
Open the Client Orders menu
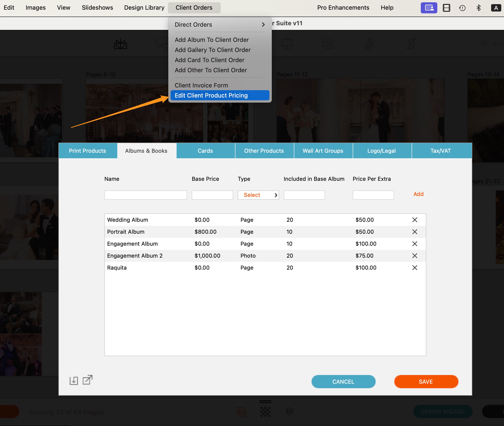click(x=194, y=8)
